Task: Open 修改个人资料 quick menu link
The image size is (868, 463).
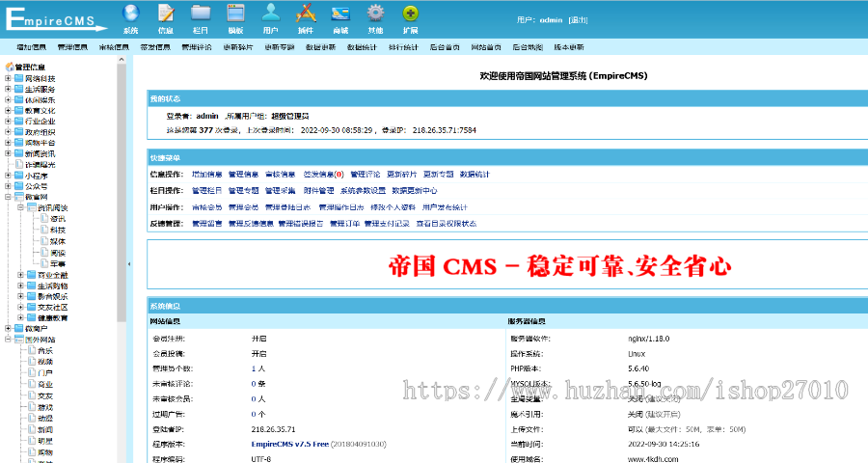Action: click(x=393, y=207)
